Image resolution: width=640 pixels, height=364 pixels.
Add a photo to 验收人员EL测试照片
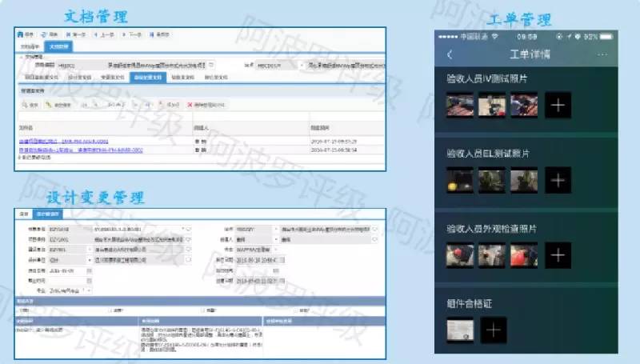pyautogui.click(x=558, y=180)
